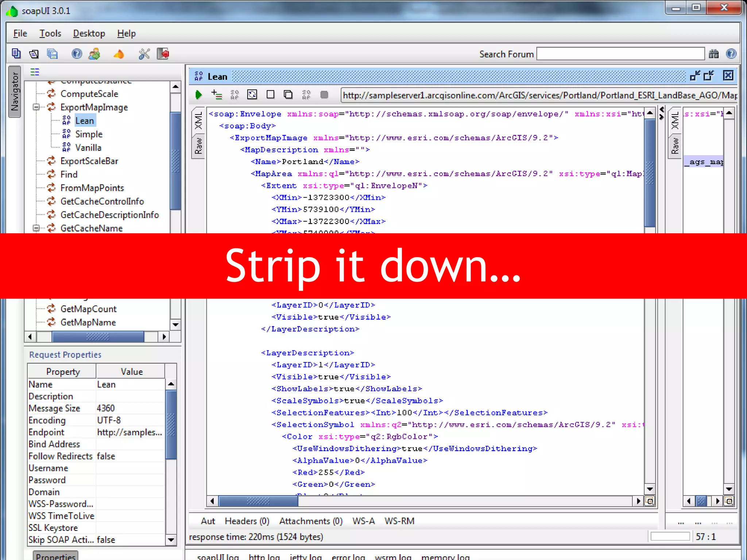Screen dimensions: 747x560
Task: Open the Attachments (0) tab
Action: [311, 521]
